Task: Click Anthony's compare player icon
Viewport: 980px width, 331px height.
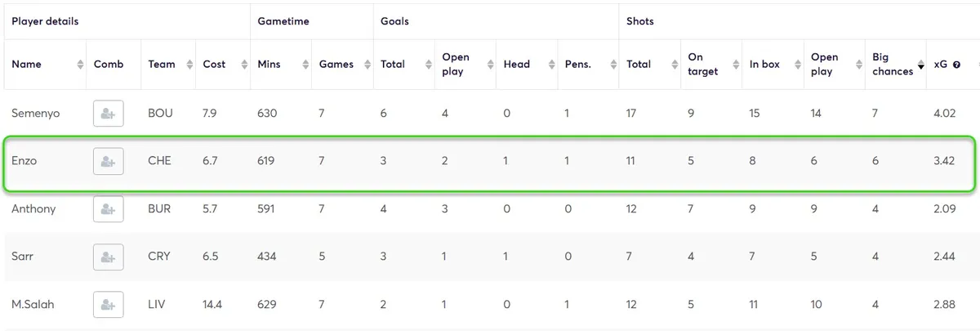Action: coord(108,209)
